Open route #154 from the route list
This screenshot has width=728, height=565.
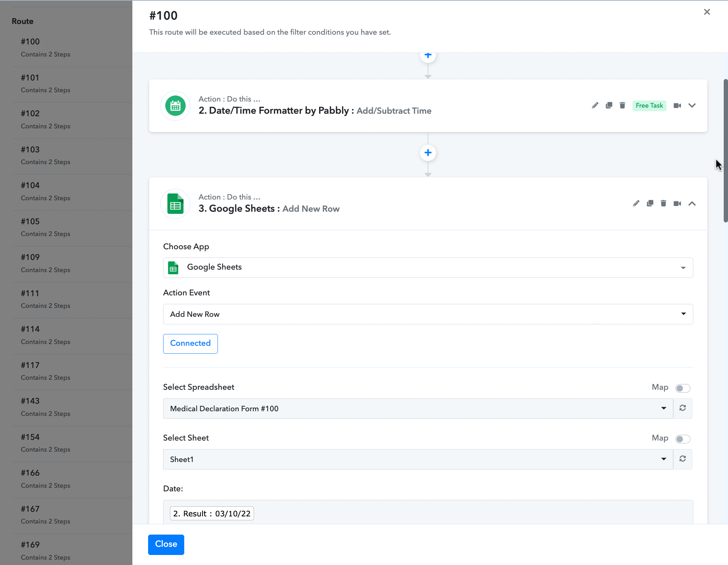[x=72, y=443]
